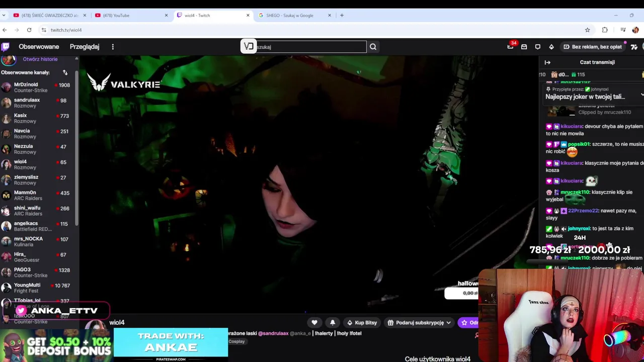Click the search magnifier button
Viewport: 644px width, 362px height.
pyautogui.click(x=373, y=47)
